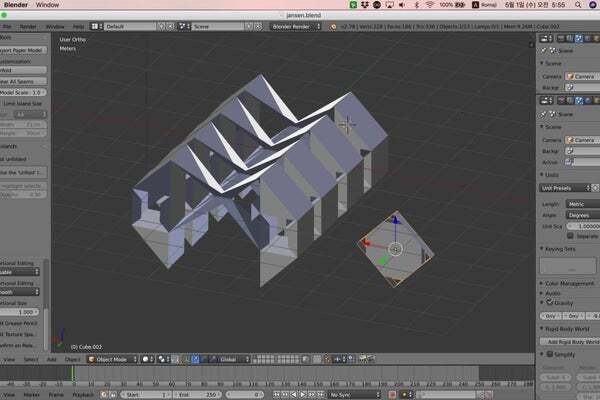Play the animation in reverse
This screenshot has height=400, width=600.
[x=294, y=394]
